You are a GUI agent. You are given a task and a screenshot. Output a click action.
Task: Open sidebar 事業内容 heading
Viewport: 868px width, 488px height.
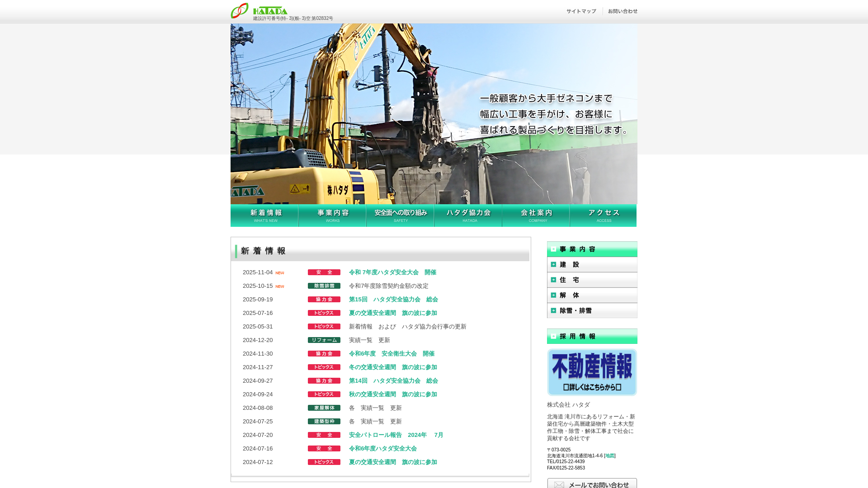(592, 249)
